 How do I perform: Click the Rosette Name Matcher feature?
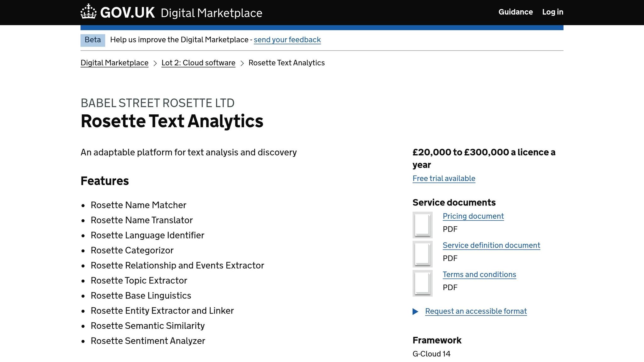tap(138, 205)
